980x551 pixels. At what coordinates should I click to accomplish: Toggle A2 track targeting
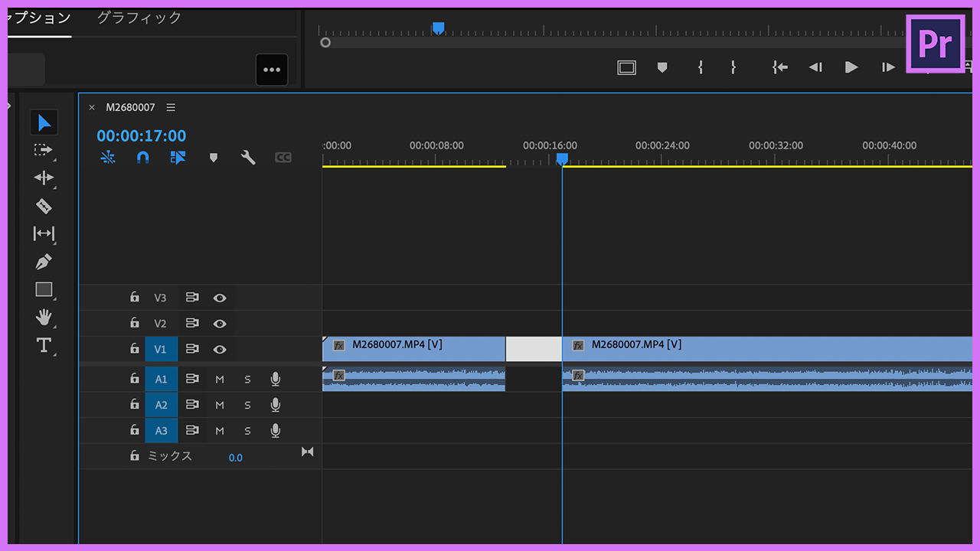pos(161,405)
